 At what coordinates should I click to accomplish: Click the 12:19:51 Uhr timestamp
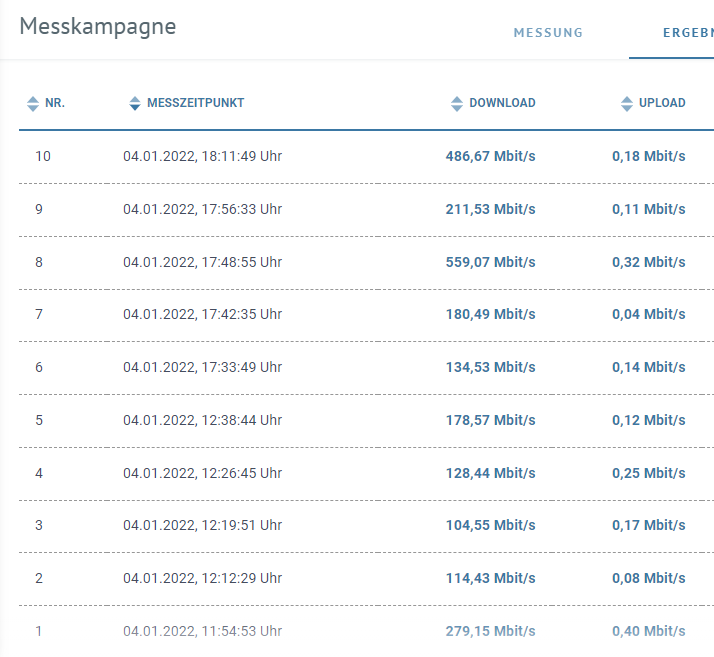[x=202, y=525]
